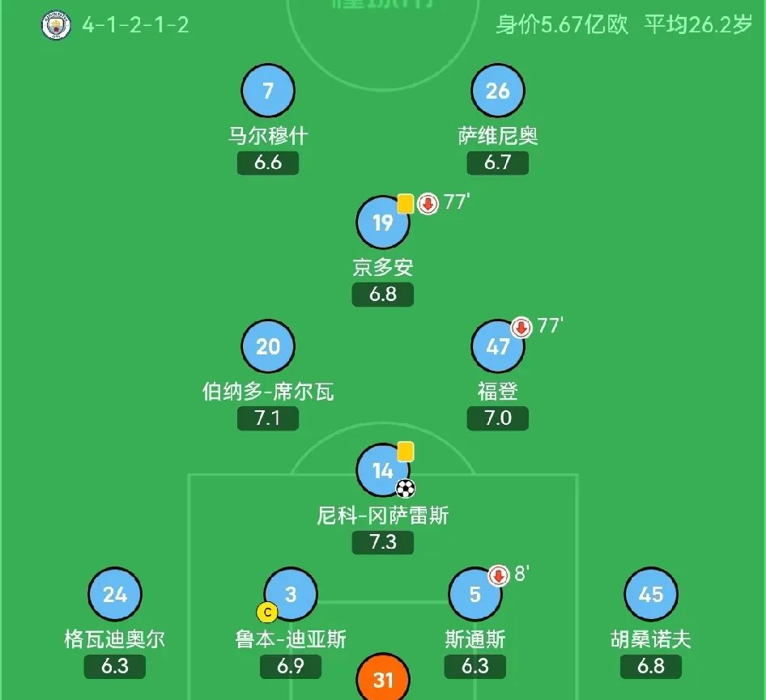
Task: Click player 24 格瓦迪奥尔's circle
Action: tap(114, 594)
